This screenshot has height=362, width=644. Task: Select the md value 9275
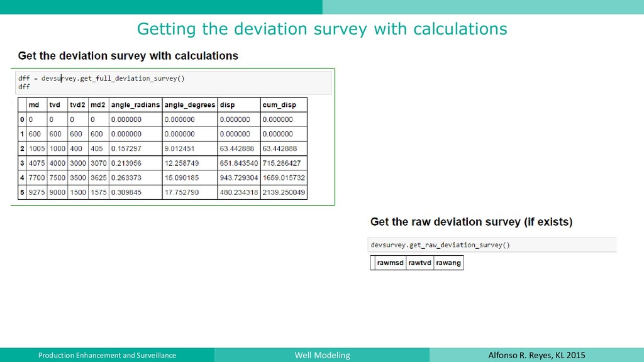(x=36, y=192)
